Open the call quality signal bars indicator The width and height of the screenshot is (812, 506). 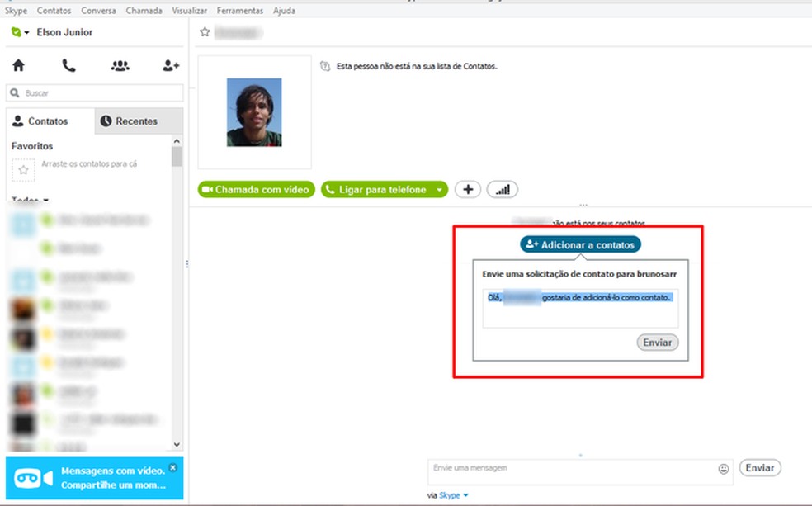click(x=502, y=189)
